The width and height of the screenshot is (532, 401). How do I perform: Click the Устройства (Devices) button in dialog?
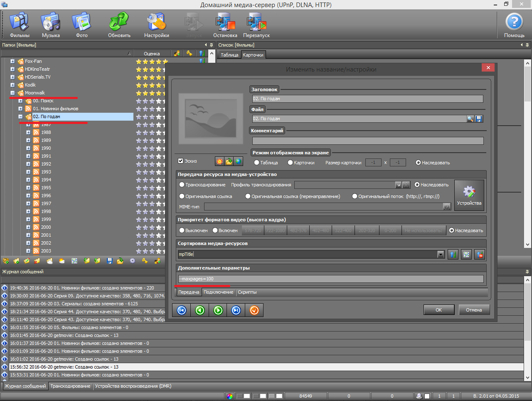[x=469, y=195]
